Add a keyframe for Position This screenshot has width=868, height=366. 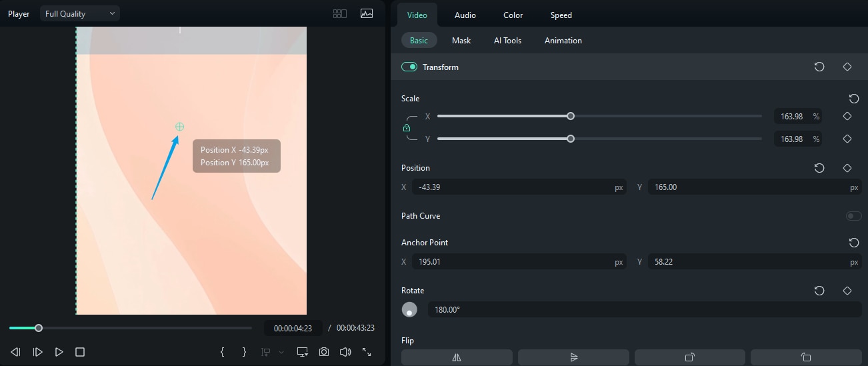tap(847, 168)
